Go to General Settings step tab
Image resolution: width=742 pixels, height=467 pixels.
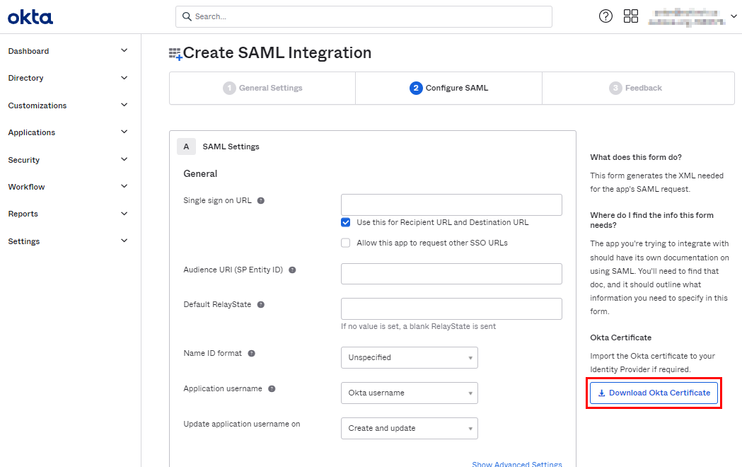262,88
